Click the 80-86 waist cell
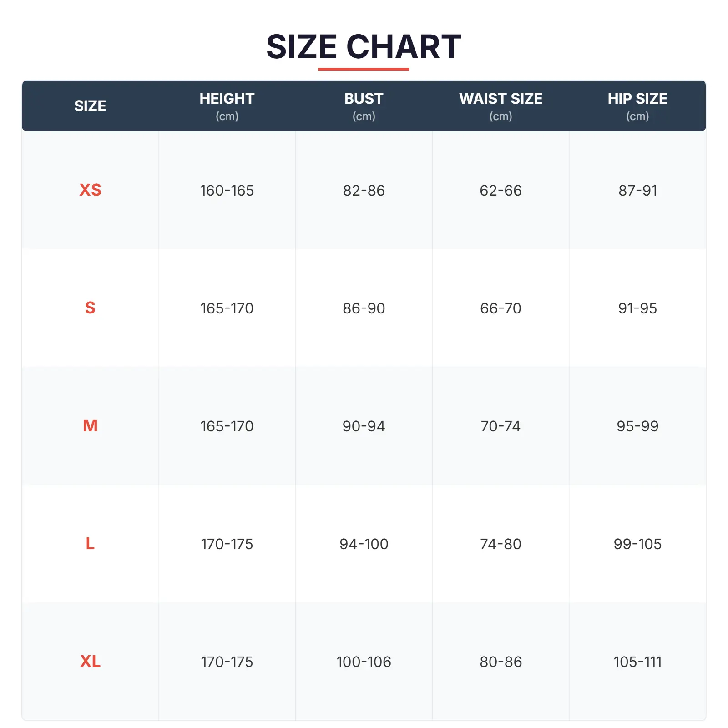 [x=500, y=662]
